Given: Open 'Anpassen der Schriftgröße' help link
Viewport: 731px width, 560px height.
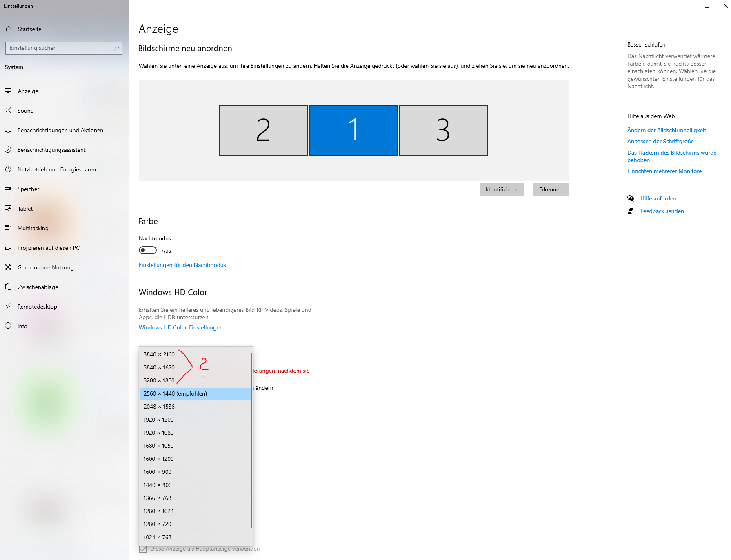Looking at the screenshot, I should click(660, 141).
